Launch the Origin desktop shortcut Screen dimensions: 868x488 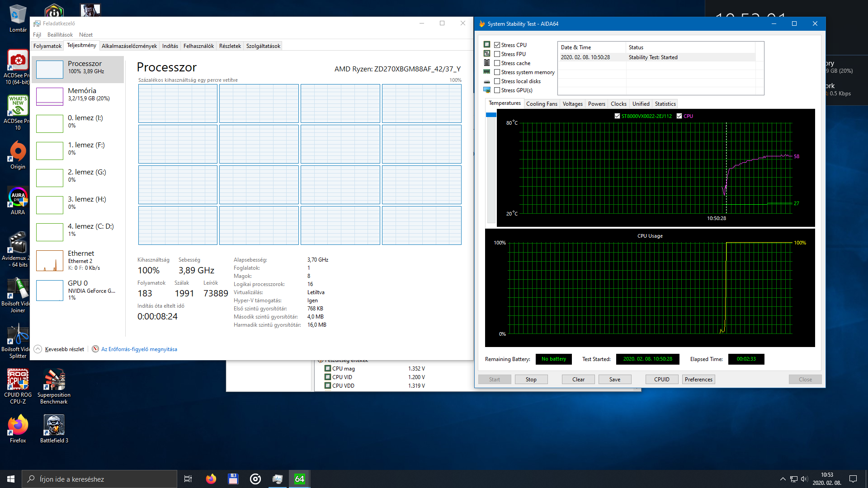click(x=18, y=155)
